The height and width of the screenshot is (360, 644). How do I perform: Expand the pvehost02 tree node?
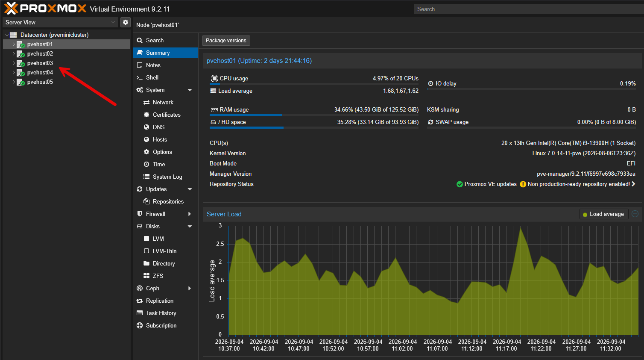(14, 53)
